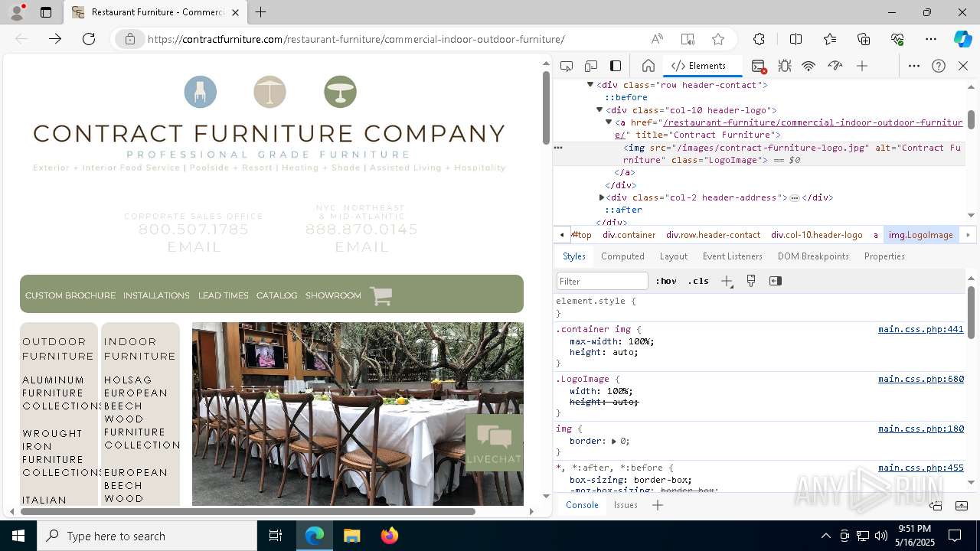980x551 pixels.
Task: Open the DOM Breakpoints tab
Action: click(813, 256)
